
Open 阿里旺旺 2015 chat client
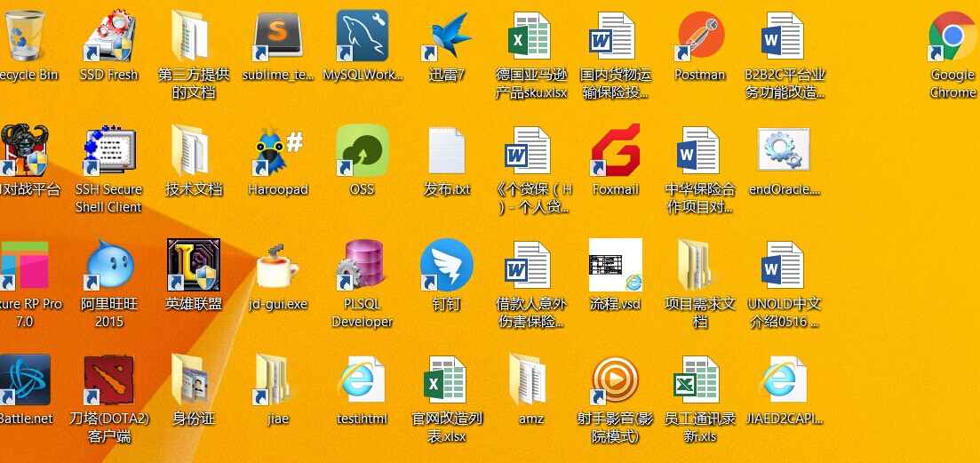109,266
